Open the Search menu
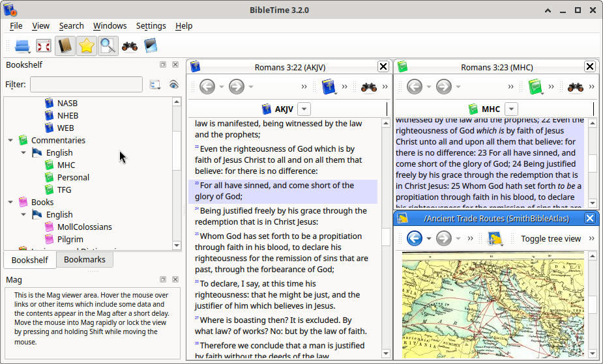The height and width of the screenshot is (364, 603). 72,26
